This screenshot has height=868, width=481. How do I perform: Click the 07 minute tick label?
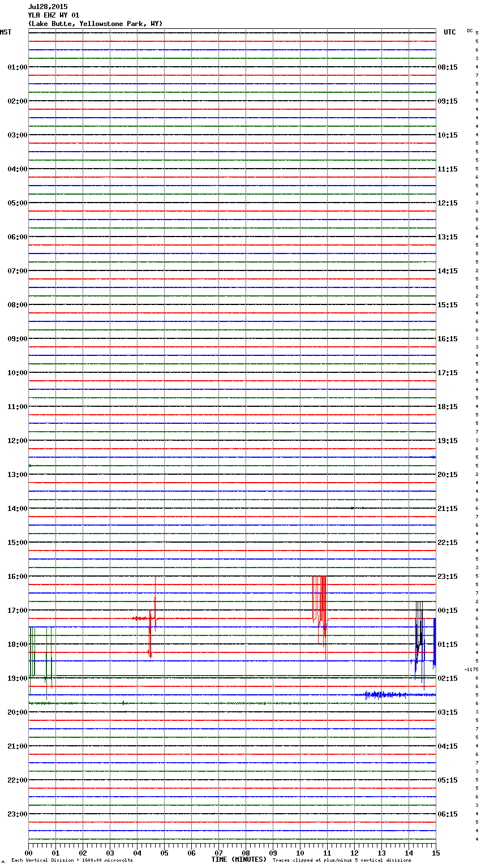pos(218,853)
